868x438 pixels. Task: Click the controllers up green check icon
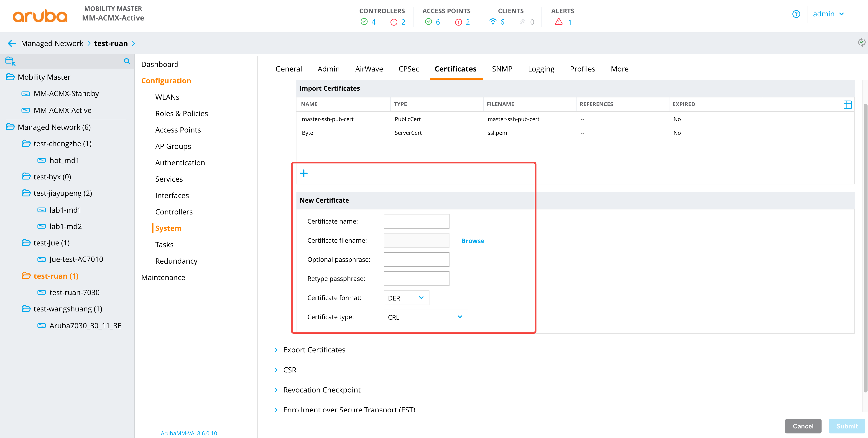364,22
